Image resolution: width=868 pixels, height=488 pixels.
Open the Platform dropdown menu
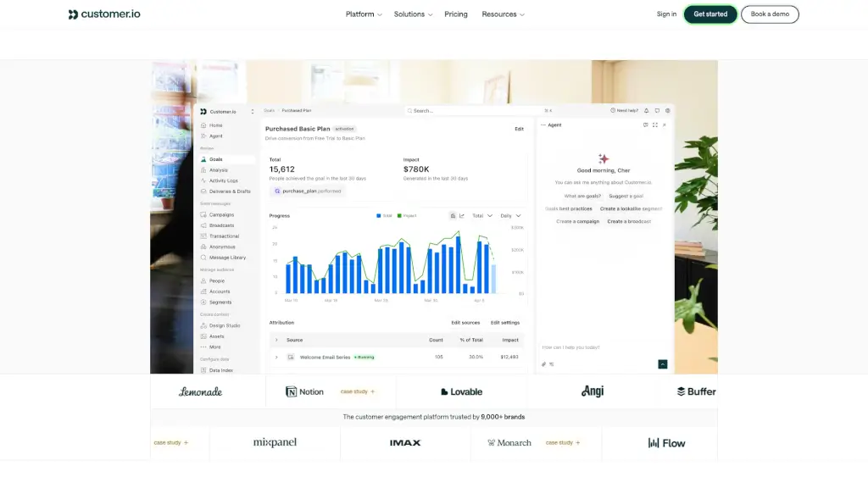364,14
